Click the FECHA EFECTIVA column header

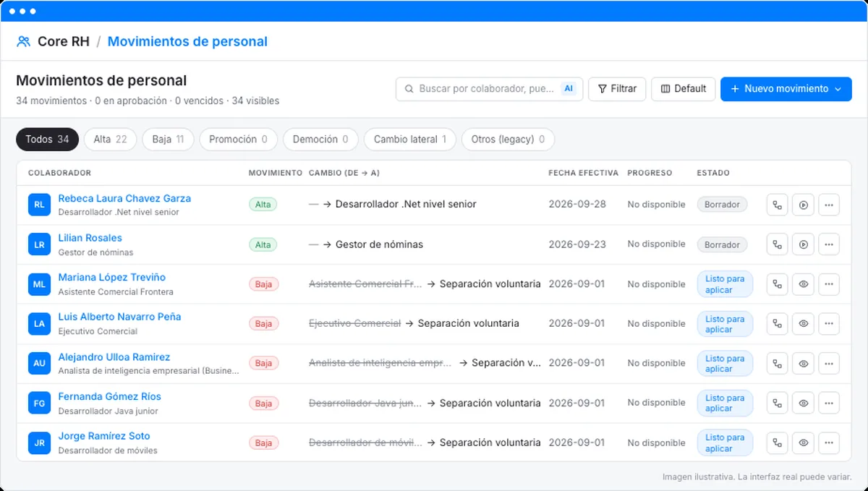click(x=583, y=173)
